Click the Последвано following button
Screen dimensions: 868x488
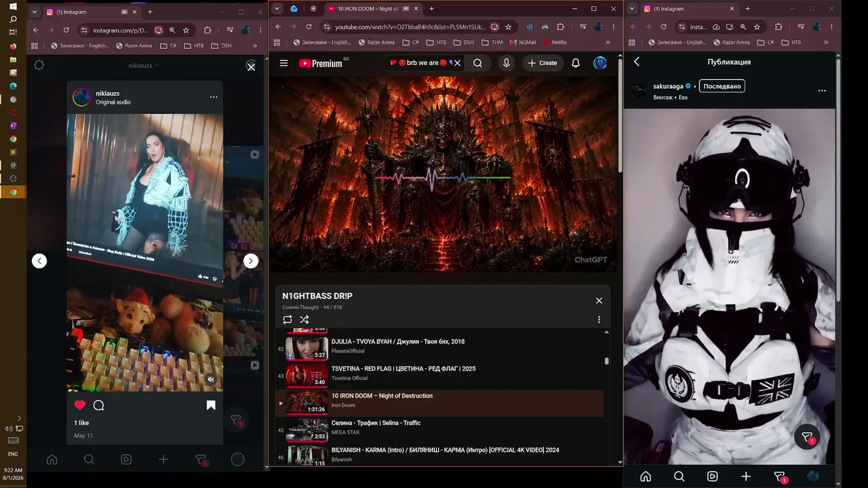tap(722, 86)
